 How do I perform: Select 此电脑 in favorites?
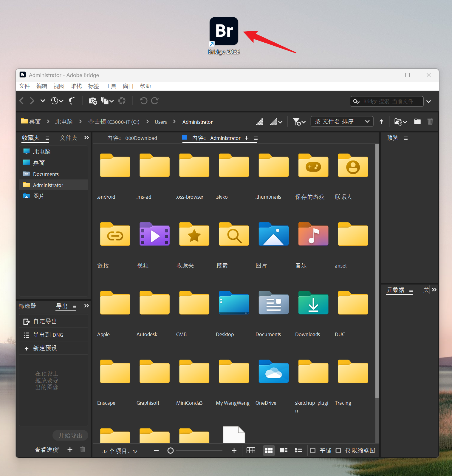[54, 152]
